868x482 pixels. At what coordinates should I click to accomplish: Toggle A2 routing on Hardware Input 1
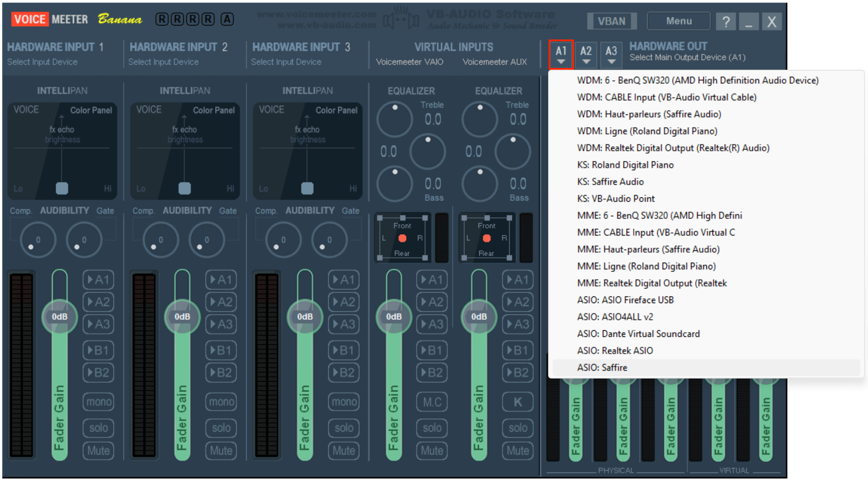click(99, 302)
